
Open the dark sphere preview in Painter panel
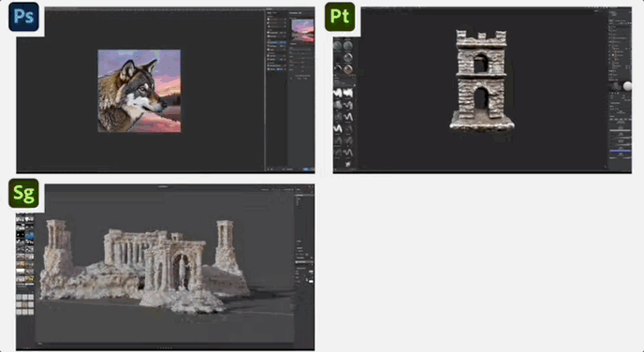(x=615, y=86)
